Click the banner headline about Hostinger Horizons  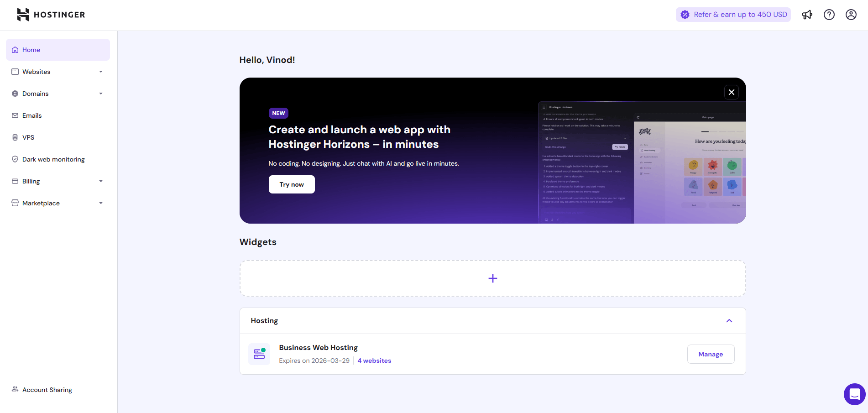[359, 137]
